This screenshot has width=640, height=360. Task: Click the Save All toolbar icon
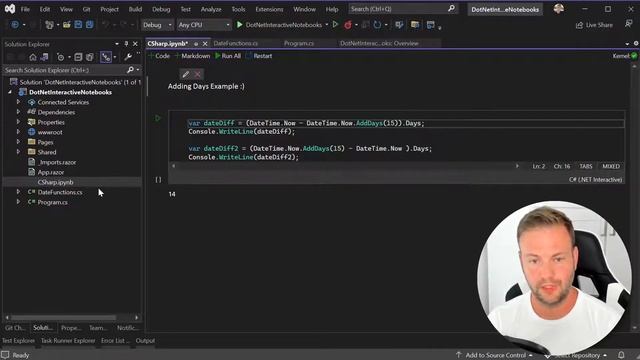tap(89, 25)
